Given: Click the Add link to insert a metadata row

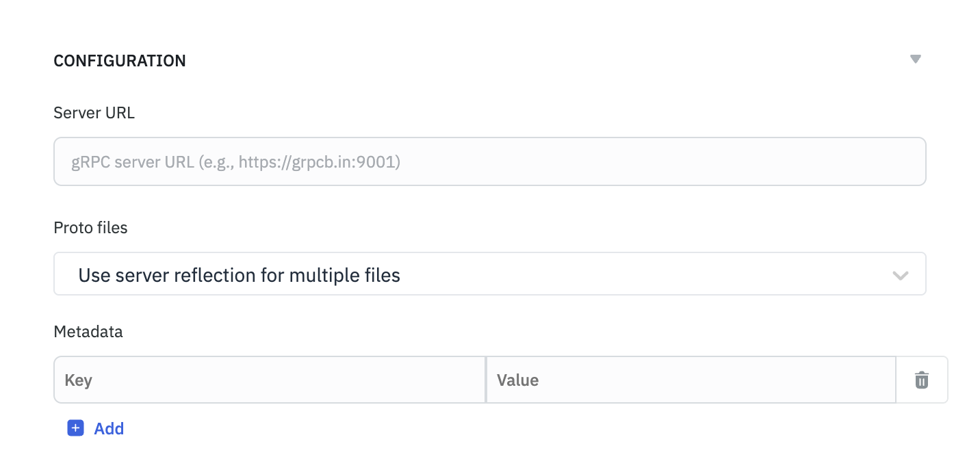Looking at the screenshot, I should [109, 428].
